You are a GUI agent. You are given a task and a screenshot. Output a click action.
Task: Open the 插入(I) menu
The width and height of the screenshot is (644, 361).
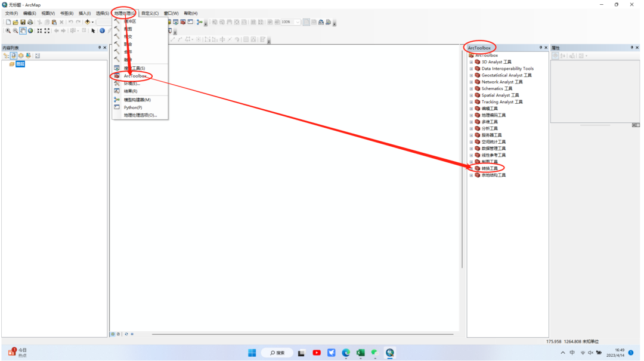(85, 13)
